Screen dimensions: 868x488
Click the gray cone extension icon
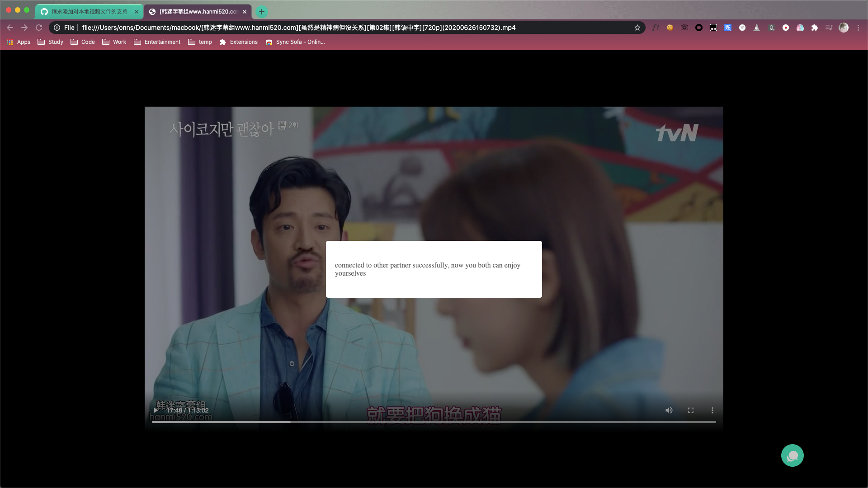(x=757, y=28)
